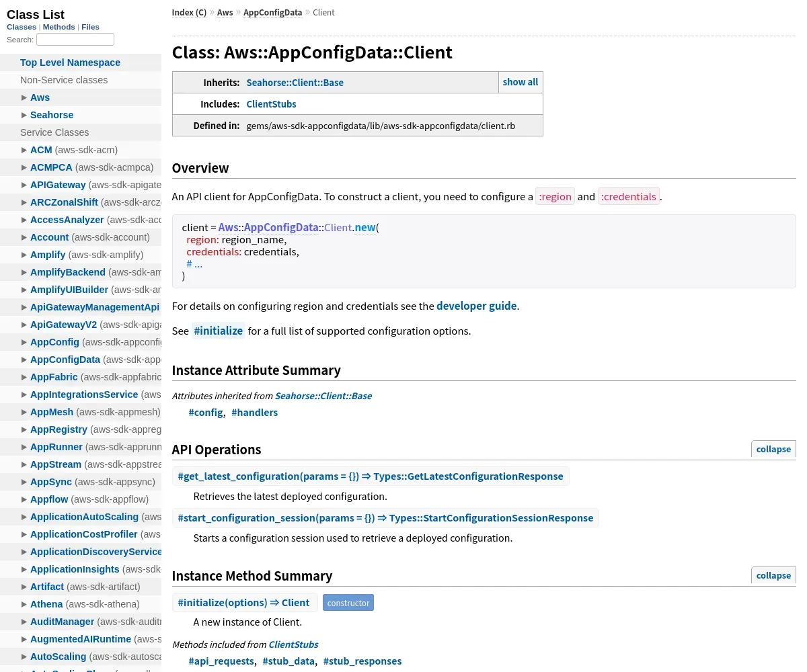This screenshot has width=807, height=672.
Task: Click show all inheritance button
Action: (x=521, y=82)
